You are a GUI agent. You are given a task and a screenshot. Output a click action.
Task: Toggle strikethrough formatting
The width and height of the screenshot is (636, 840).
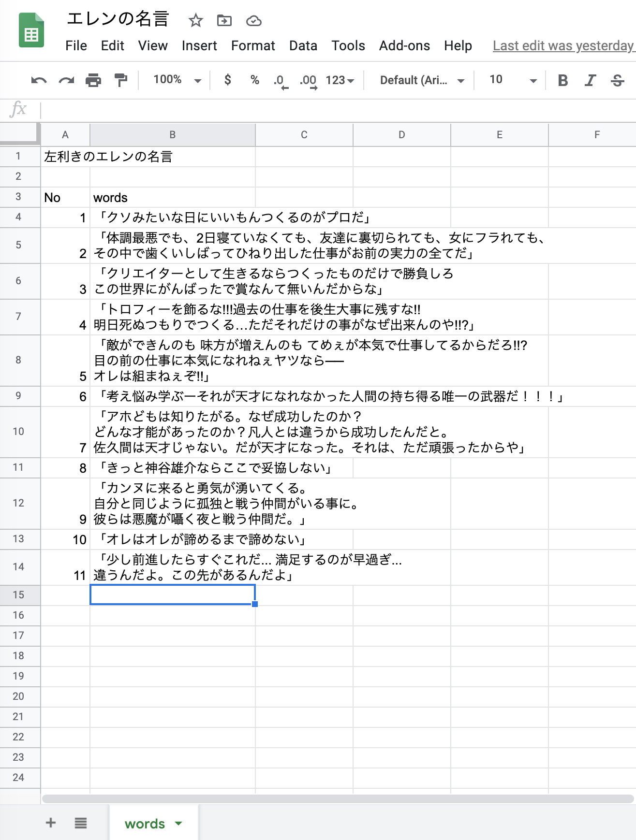coord(618,80)
